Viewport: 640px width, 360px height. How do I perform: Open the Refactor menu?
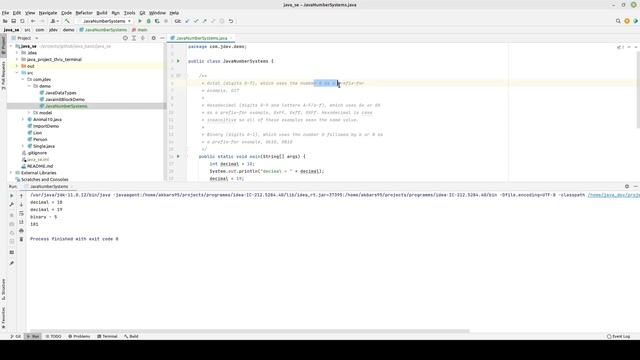[x=84, y=13]
